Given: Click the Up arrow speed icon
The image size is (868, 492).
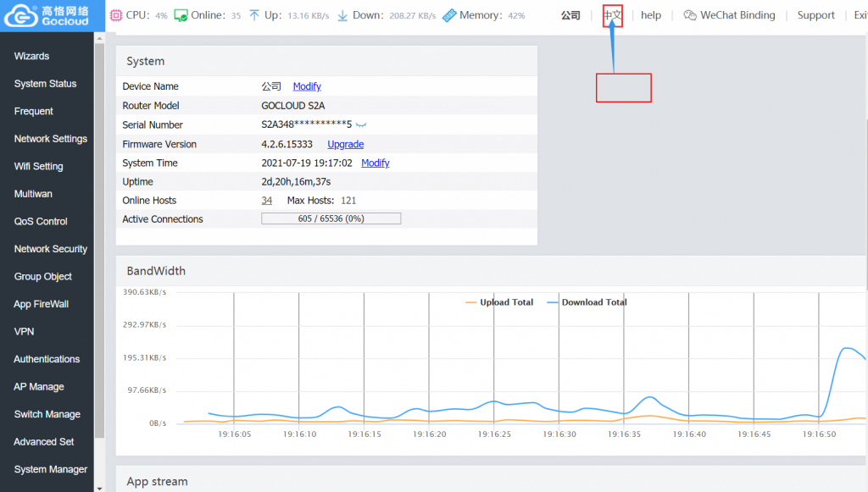Looking at the screenshot, I should (x=254, y=15).
